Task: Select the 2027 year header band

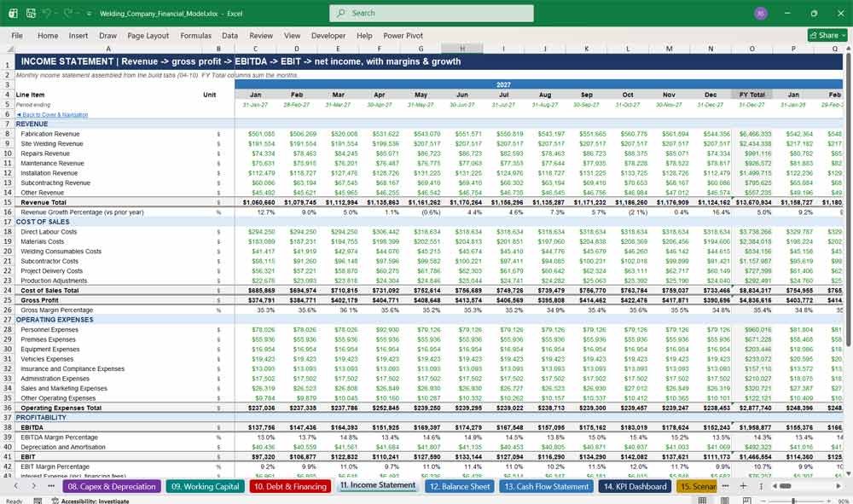Action: click(503, 84)
